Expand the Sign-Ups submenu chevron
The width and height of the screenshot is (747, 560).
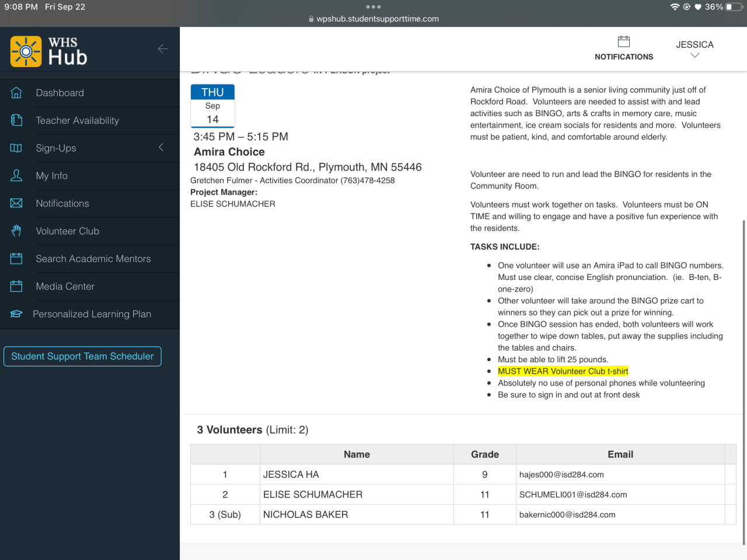[161, 148]
